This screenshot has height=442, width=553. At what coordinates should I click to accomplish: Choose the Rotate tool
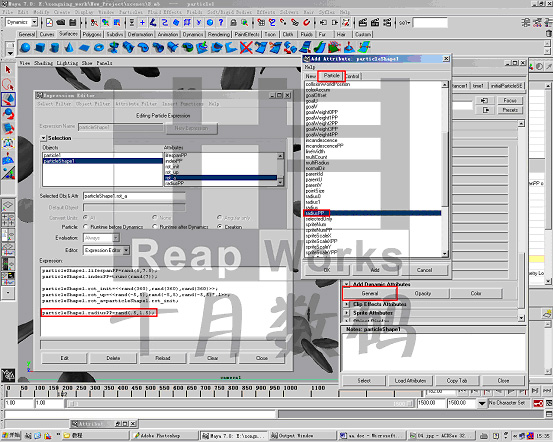coord(8,114)
